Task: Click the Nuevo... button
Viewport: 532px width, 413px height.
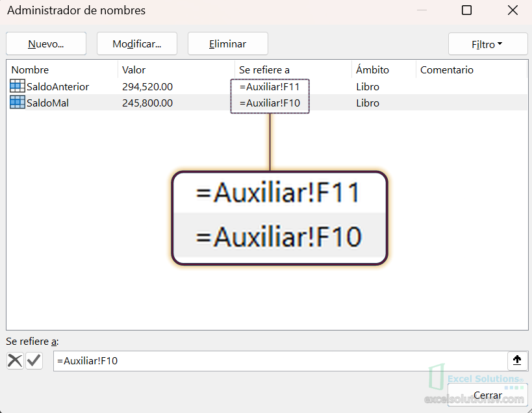Action: point(46,44)
